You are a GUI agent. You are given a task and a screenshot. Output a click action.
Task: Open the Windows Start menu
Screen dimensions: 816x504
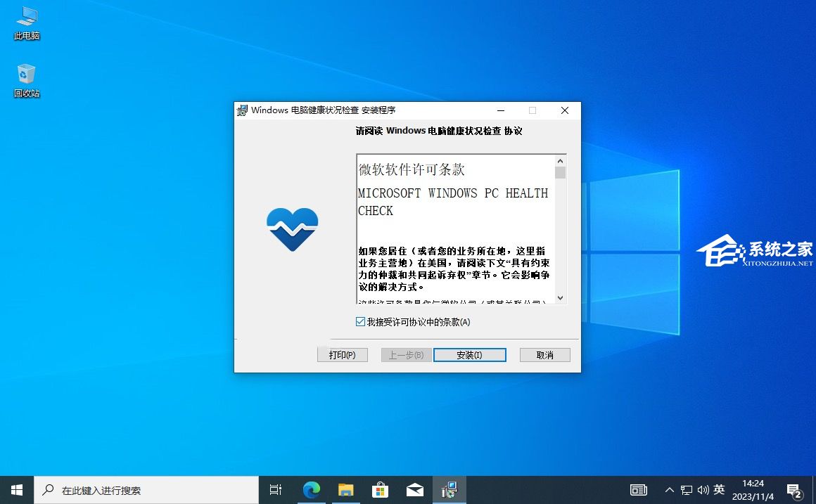[17, 490]
